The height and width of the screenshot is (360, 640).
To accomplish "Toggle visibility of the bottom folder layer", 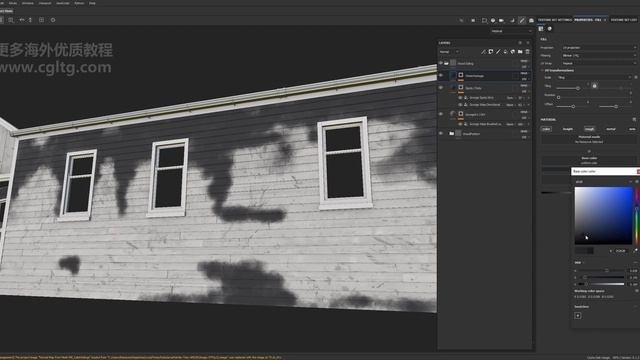I will tap(441, 133).
